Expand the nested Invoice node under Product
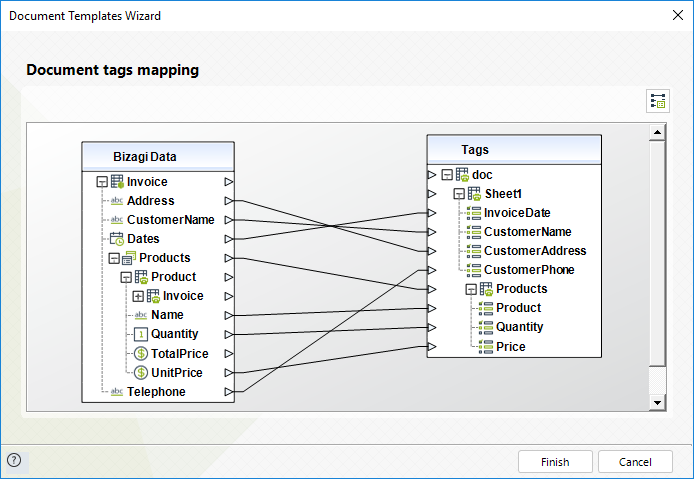Image resolution: width=694 pixels, height=479 pixels. pyautogui.click(x=138, y=296)
